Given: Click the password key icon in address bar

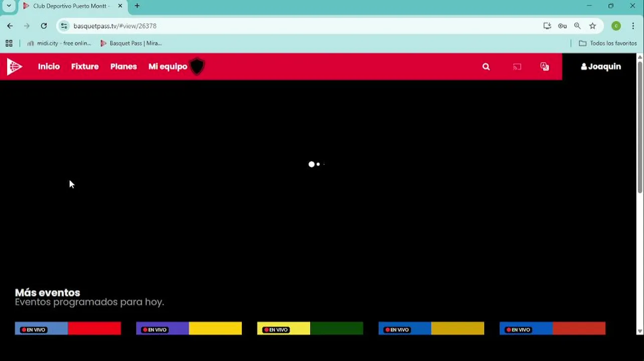Looking at the screenshot, I should point(562,26).
